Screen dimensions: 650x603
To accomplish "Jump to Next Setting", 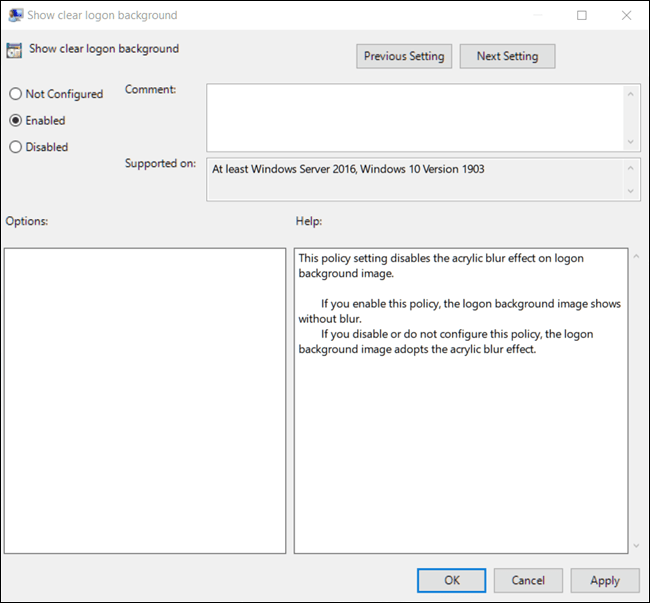I will coord(507,56).
